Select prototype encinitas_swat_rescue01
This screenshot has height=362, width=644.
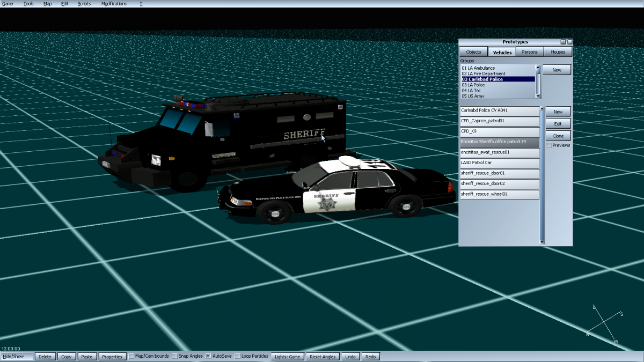[499, 152]
